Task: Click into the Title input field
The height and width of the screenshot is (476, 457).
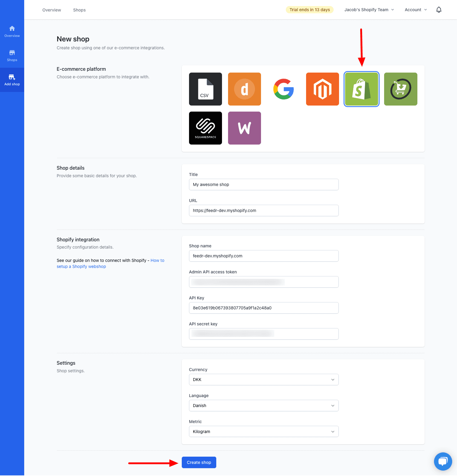Action: point(263,184)
